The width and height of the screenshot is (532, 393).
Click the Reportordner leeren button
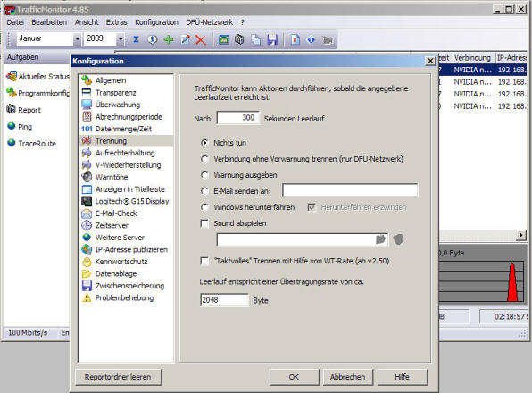(118, 377)
